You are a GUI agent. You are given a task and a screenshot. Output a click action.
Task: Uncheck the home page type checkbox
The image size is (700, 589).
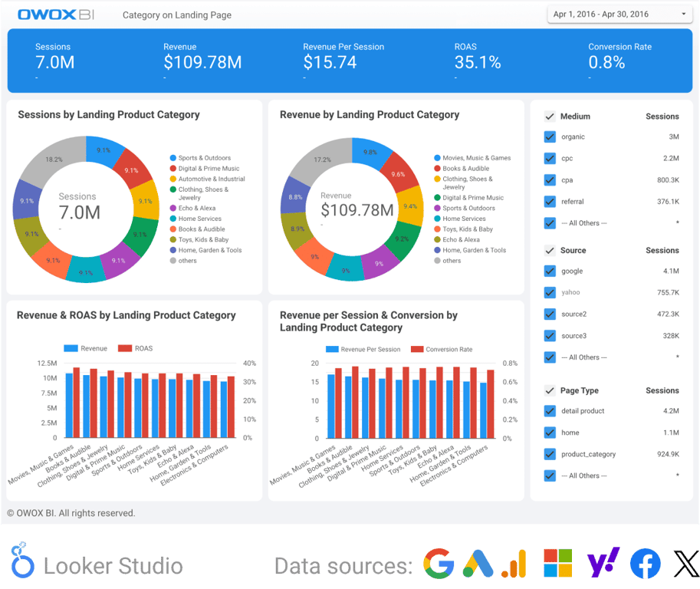point(550,433)
